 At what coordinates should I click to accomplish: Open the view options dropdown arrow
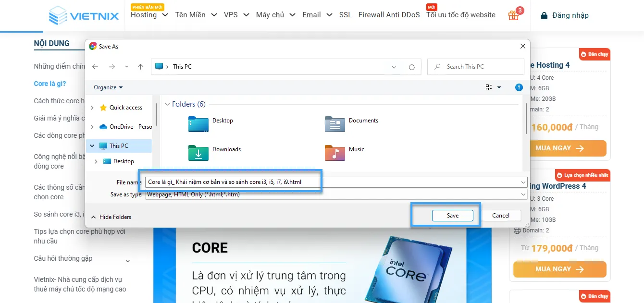(x=499, y=87)
